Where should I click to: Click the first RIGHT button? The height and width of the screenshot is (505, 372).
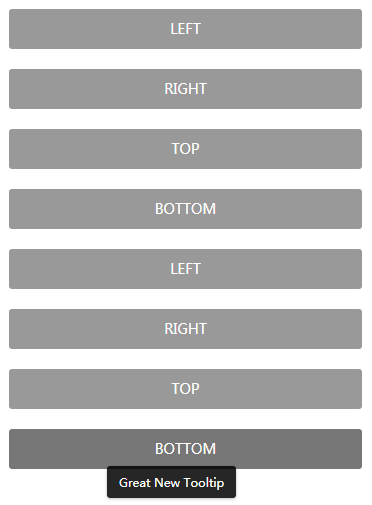185,89
